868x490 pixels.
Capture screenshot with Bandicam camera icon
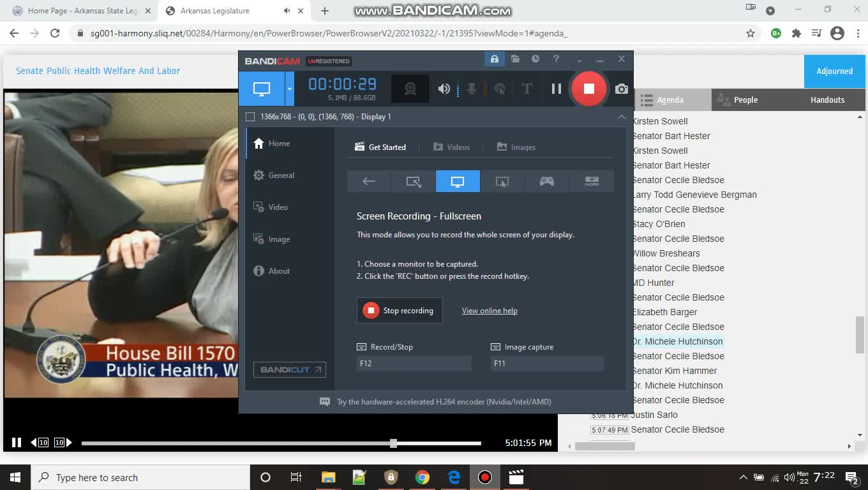[x=622, y=89]
